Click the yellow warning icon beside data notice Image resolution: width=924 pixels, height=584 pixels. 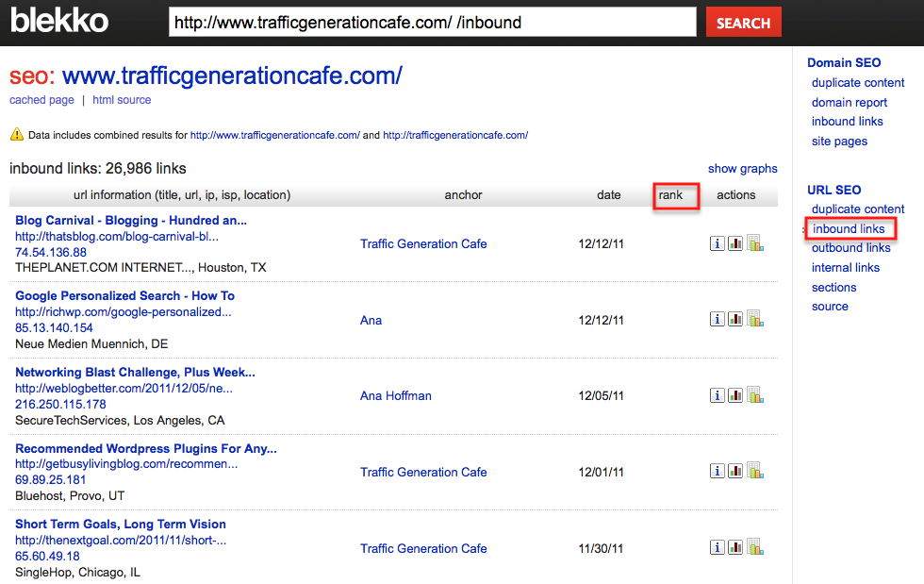[16, 135]
